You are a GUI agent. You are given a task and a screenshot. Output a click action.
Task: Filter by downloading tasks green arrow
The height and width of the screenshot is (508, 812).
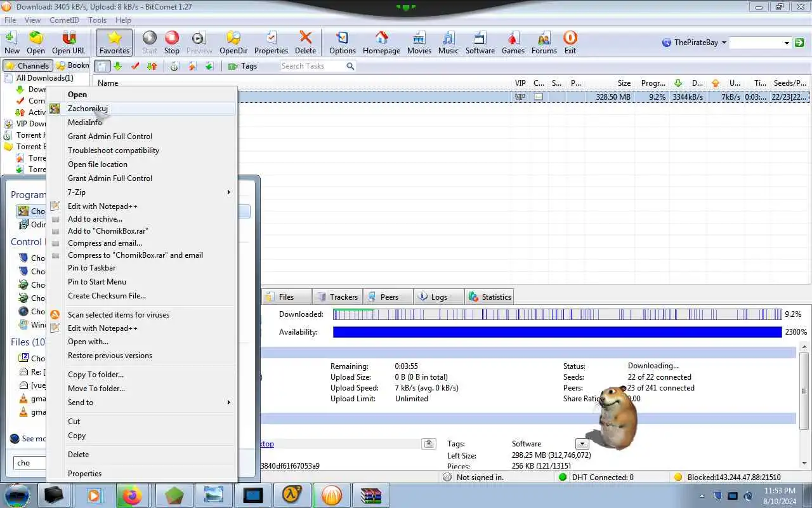pyautogui.click(x=118, y=66)
